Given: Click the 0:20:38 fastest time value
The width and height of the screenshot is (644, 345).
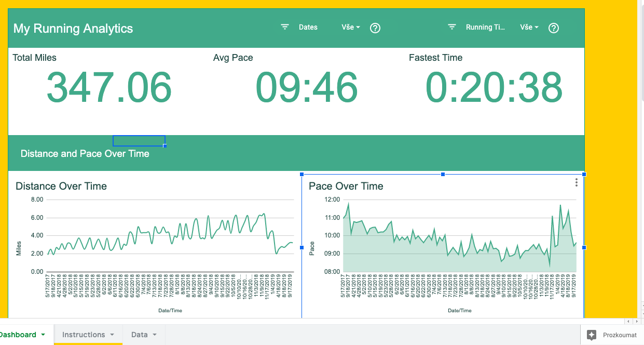Looking at the screenshot, I should coord(494,87).
